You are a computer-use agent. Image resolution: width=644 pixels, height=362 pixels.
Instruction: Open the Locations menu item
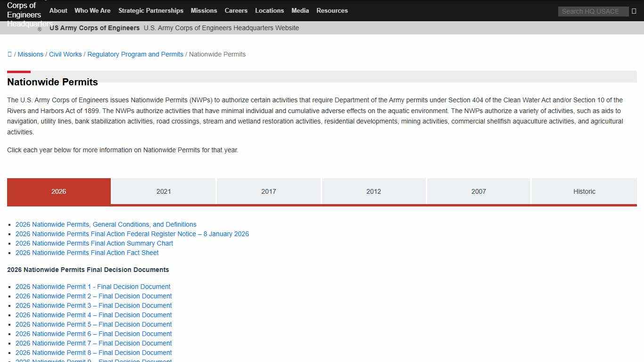[x=269, y=10]
